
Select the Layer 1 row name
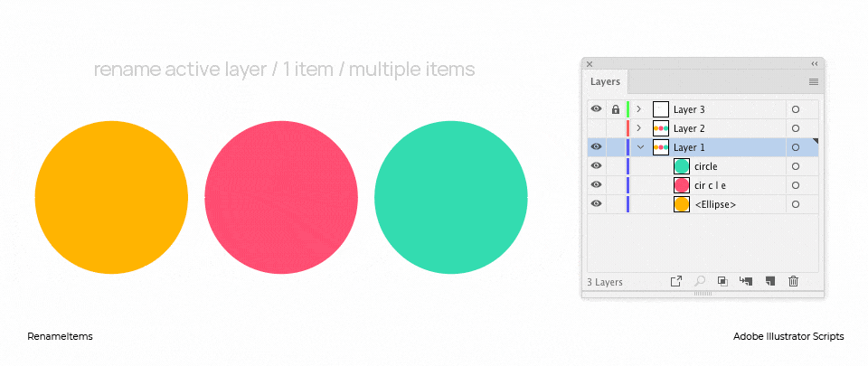pos(689,147)
